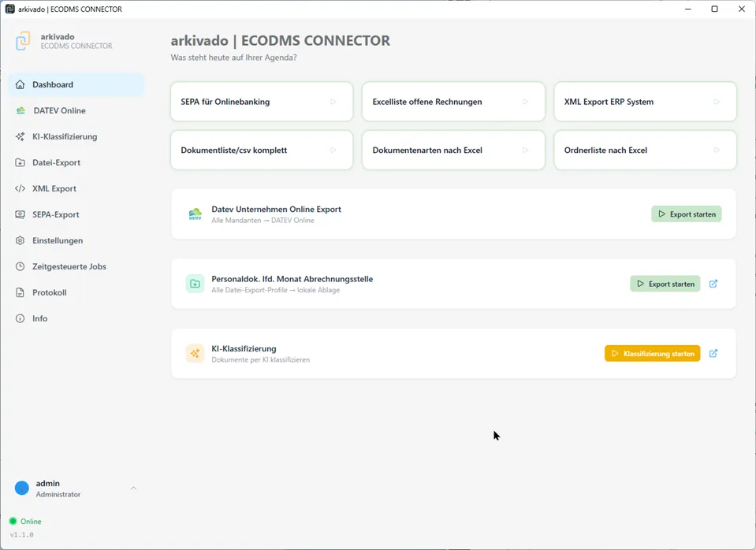Run the Excelliste offene Rechnungen card
The height and width of the screenshot is (550, 756).
point(454,102)
